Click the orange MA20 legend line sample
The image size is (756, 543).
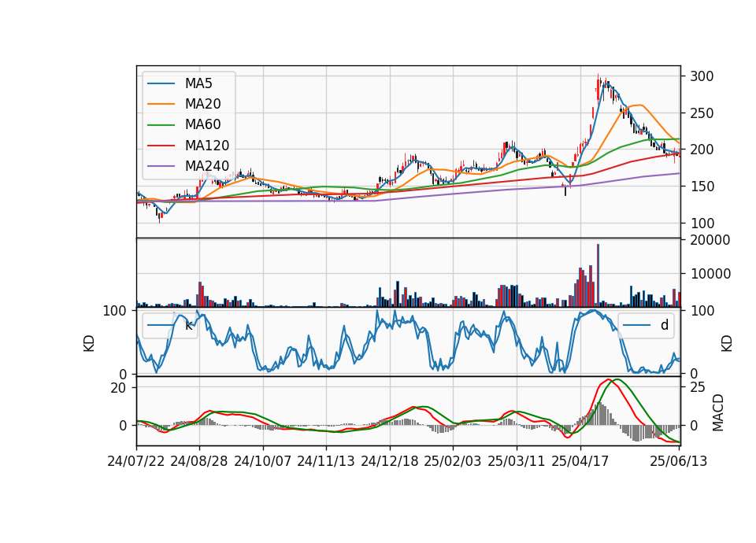point(161,104)
